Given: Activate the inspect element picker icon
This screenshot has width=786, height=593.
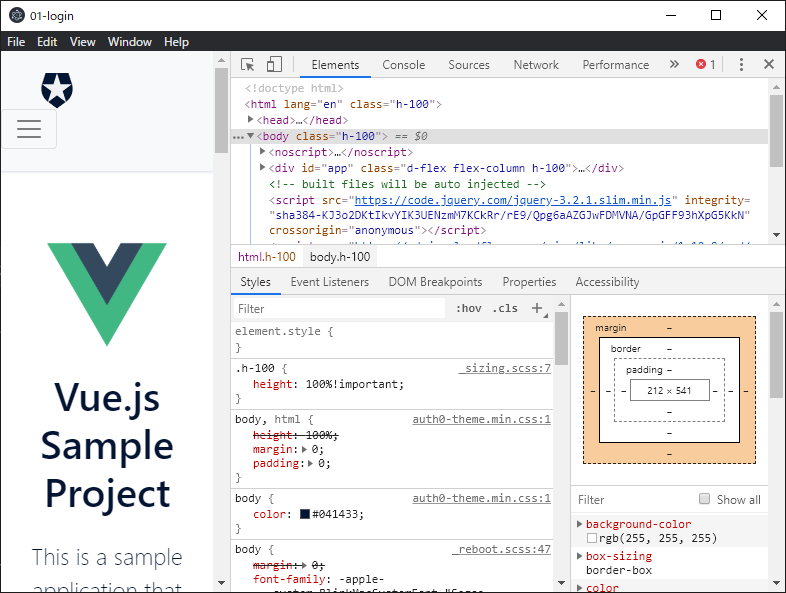Looking at the screenshot, I should point(248,65).
